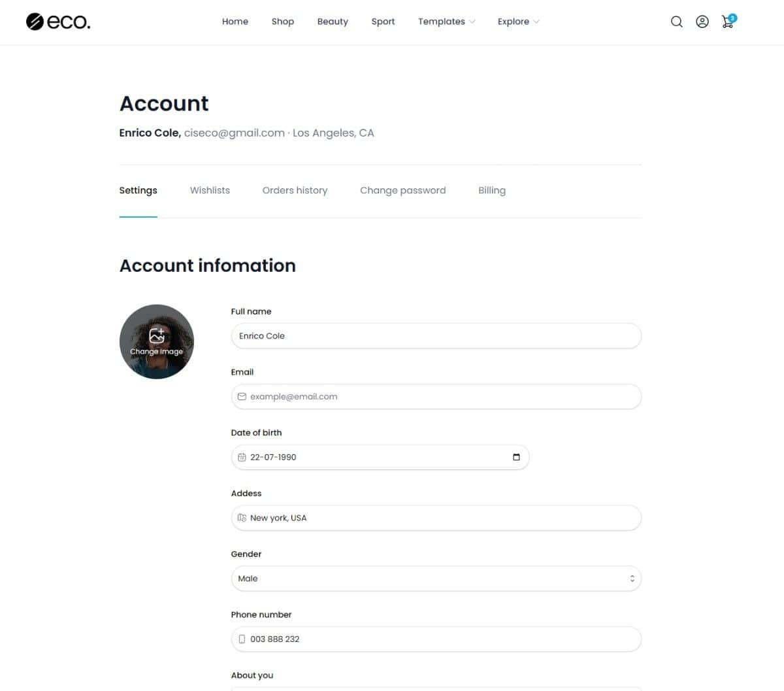
Task: Click the ciseco@gmail.com email link
Action: [234, 133]
